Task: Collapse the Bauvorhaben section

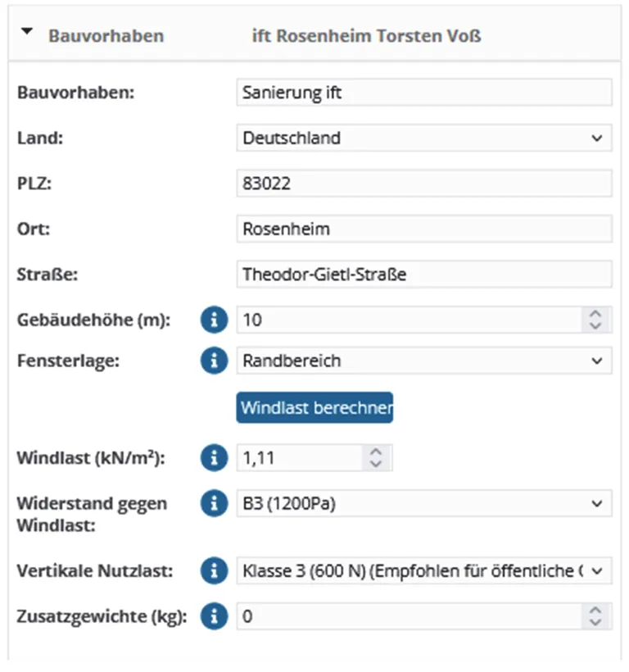Action: pos(28,34)
